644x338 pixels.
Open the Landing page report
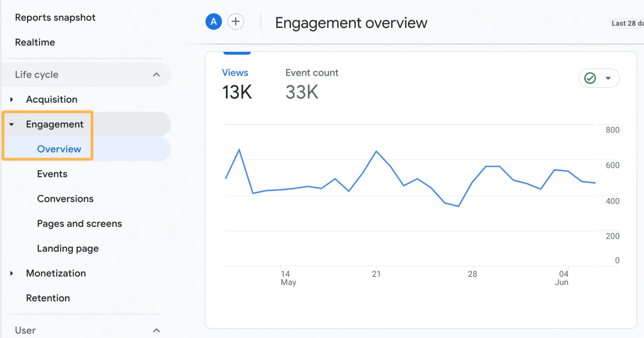68,248
